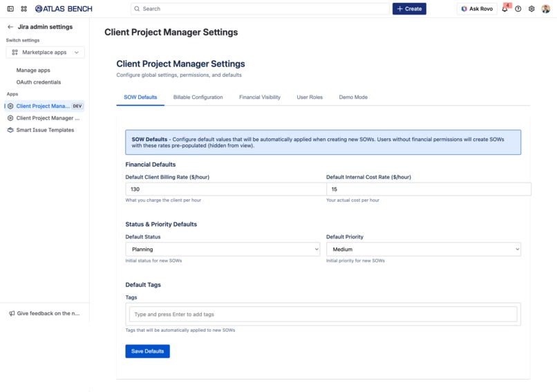Click the Rovo logo icon

(x=464, y=9)
